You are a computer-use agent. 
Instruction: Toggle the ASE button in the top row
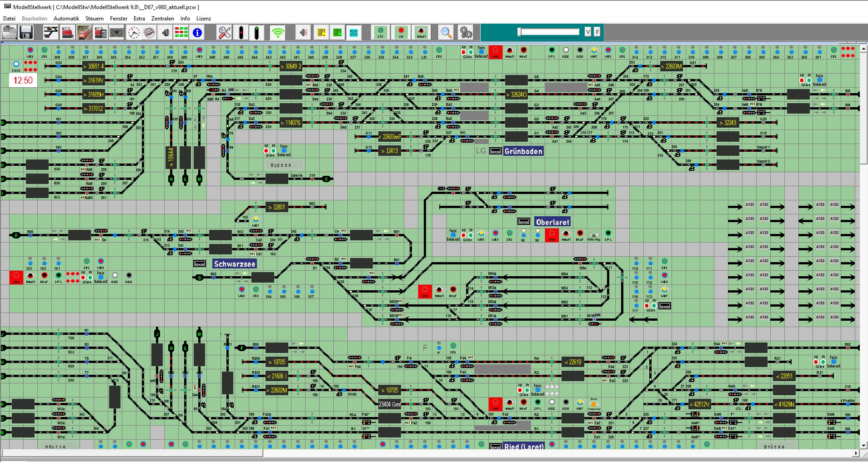566,50
